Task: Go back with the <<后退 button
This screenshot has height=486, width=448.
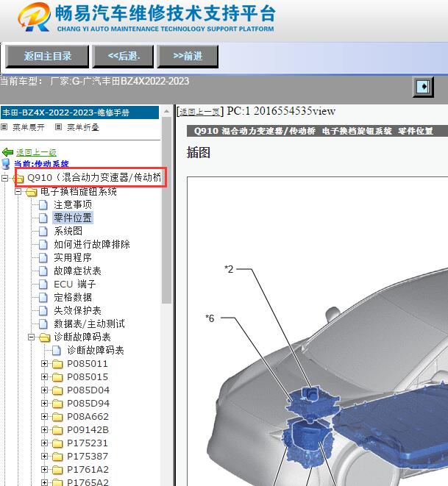Action: (x=123, y=57)
